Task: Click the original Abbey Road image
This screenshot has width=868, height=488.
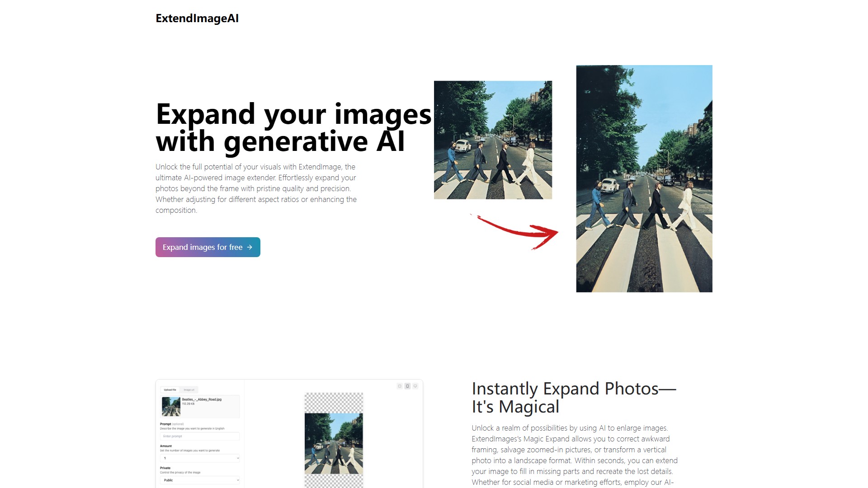Action: point(493,140)
